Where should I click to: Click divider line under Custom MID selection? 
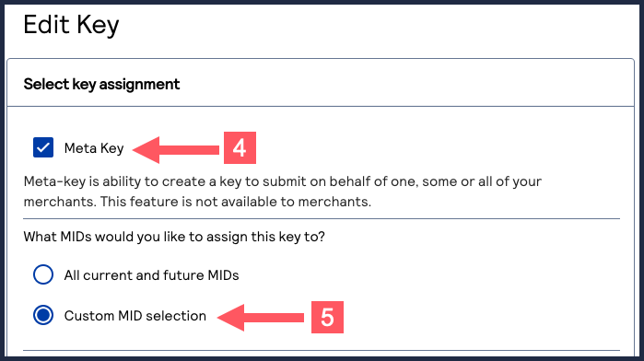click(322, 350)
